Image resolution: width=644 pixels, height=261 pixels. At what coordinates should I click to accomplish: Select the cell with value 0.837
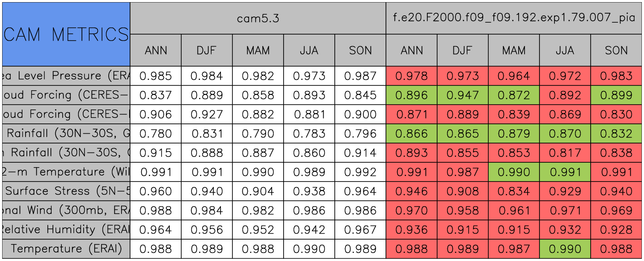pyautogui.click(x=156, y=95)
